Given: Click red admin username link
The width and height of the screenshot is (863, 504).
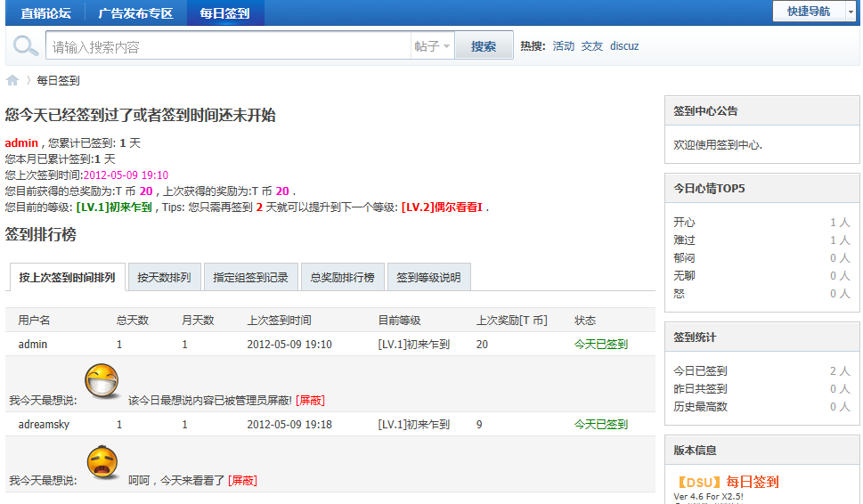Looking at the screenshot, I should 21,143.
